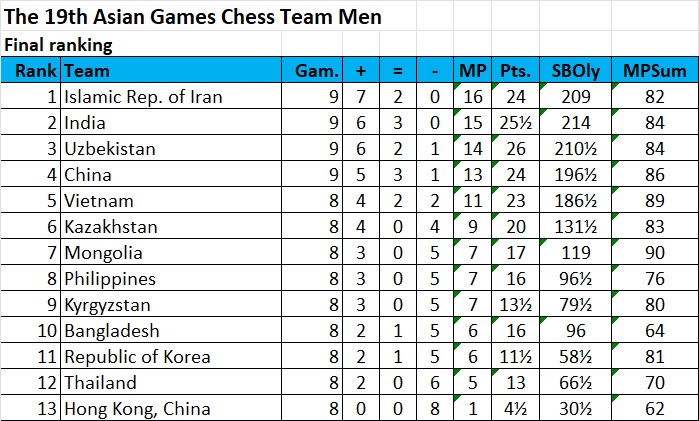Click the Kazakhstan team name

coord(112,227)
